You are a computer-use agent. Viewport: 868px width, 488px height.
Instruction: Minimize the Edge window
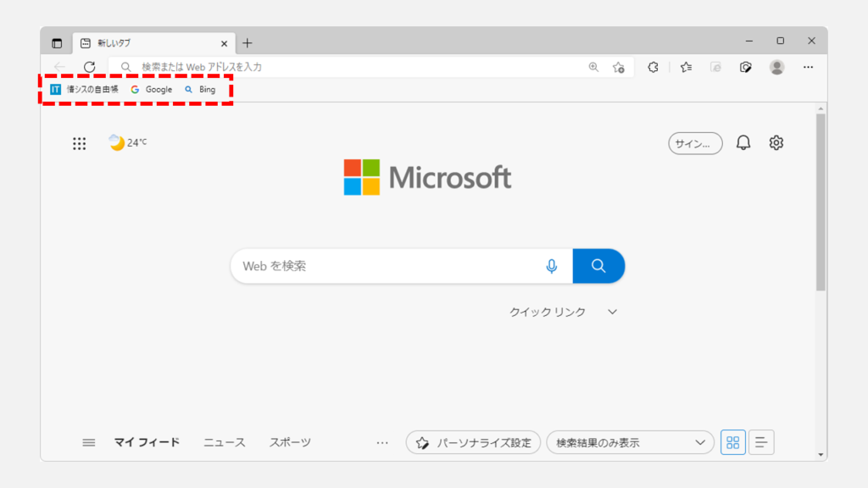[x=749, y=41]
